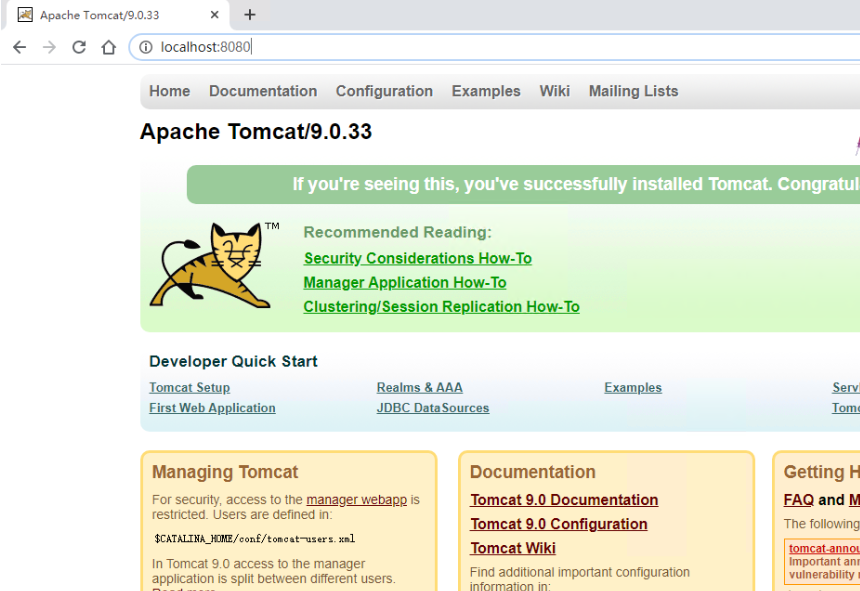Close the Apache Tomcat/9.0.33 tab
Screen dimensions: 860x591
click(214, 15)
